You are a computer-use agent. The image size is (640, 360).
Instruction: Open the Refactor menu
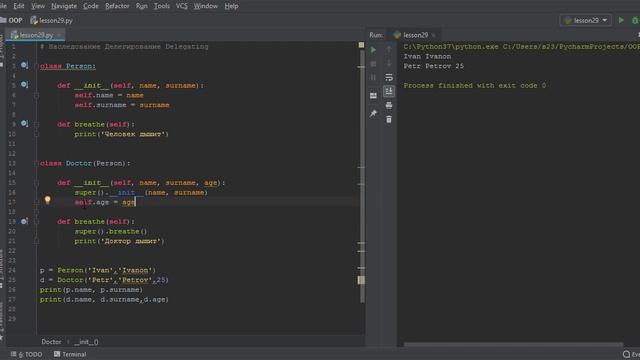click(117, 6)
